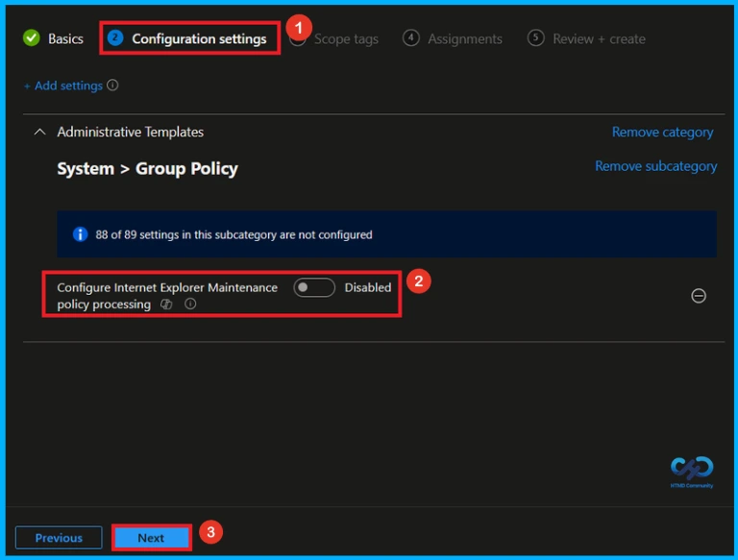Click Remove category link

[x=662, y=132]
